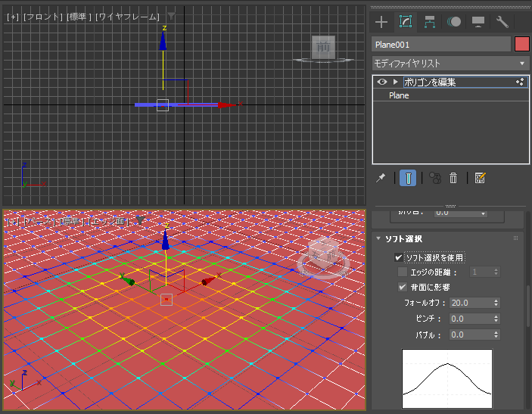This screenshot has width=532, height=414.
Task: Remove modifier with trash icon
Action: 453,178
